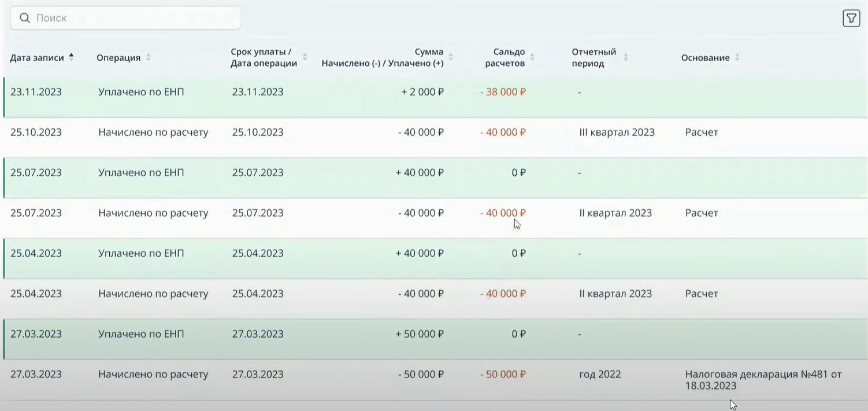This screenshot has height=411, width=868.
Task: Sort by Дата записи arrow icon
Action: (71, 57)
